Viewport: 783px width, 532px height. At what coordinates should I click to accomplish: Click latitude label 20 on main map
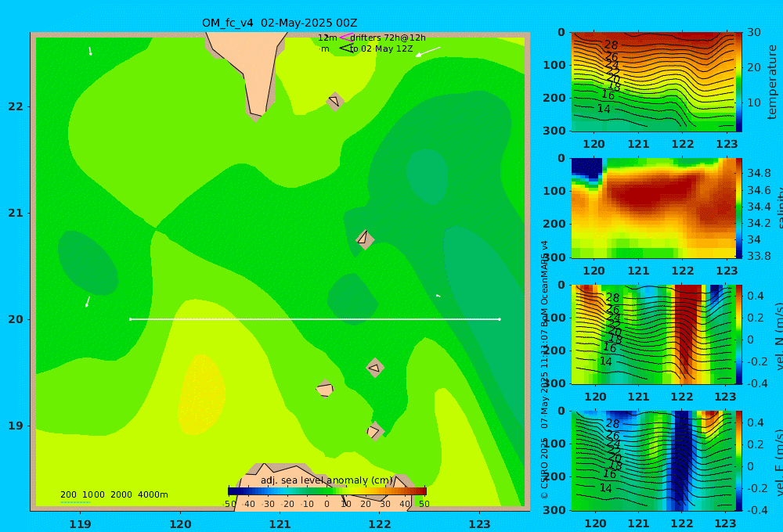coord(16,319)
